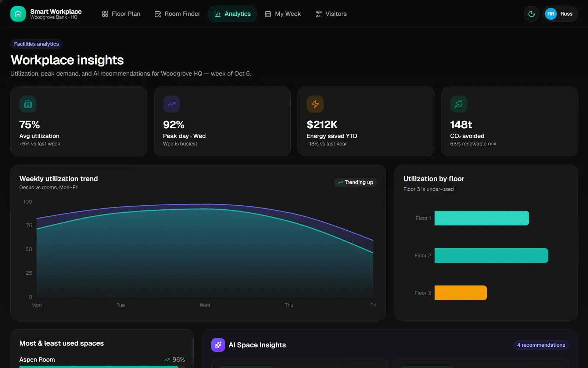The height and width of the screenshot is (368, 588).
Task: Switch to the Room Finder tab
Action: (178, 14)
